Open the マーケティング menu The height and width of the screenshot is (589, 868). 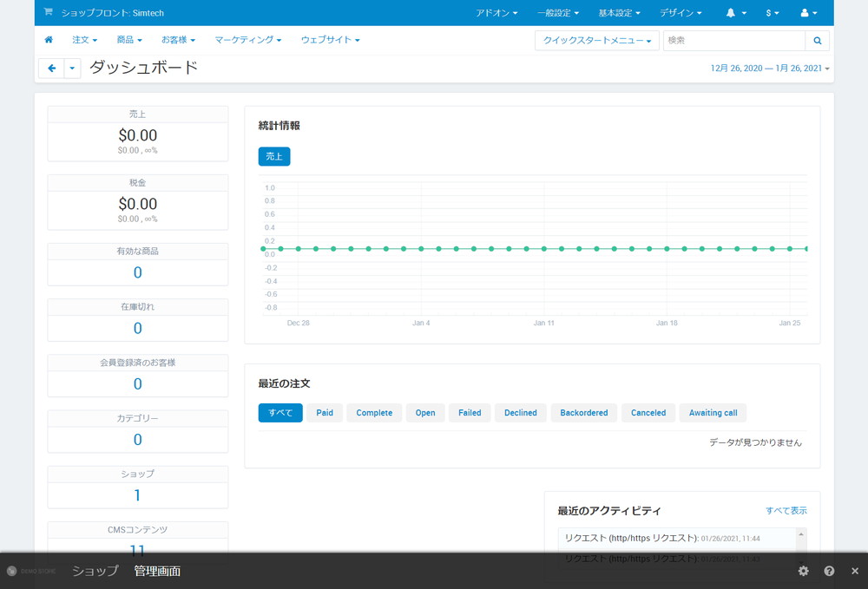click(248, 40)
